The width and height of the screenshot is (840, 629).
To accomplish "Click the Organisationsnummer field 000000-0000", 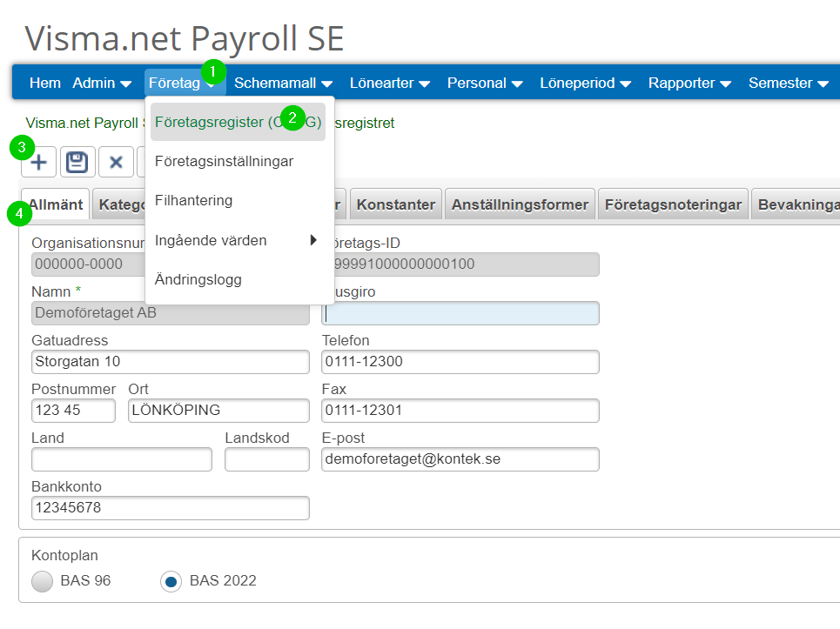I will tap(89, 264).
